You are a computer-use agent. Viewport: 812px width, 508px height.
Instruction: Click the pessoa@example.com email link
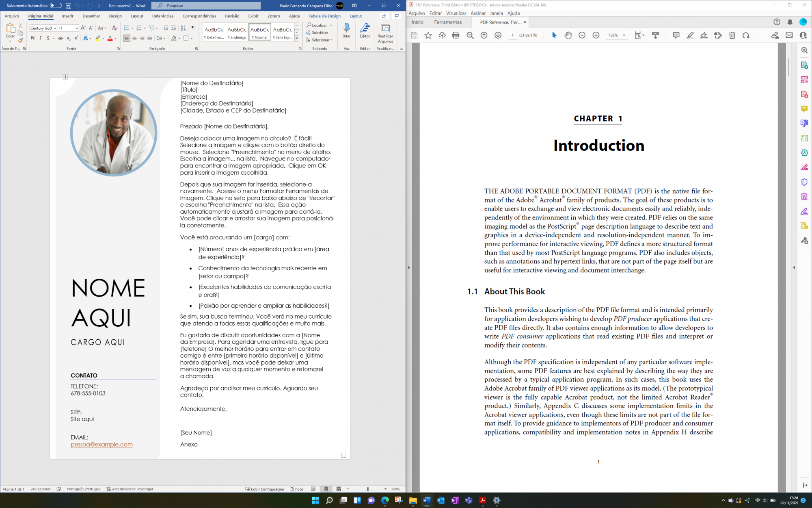coord(101,444)
